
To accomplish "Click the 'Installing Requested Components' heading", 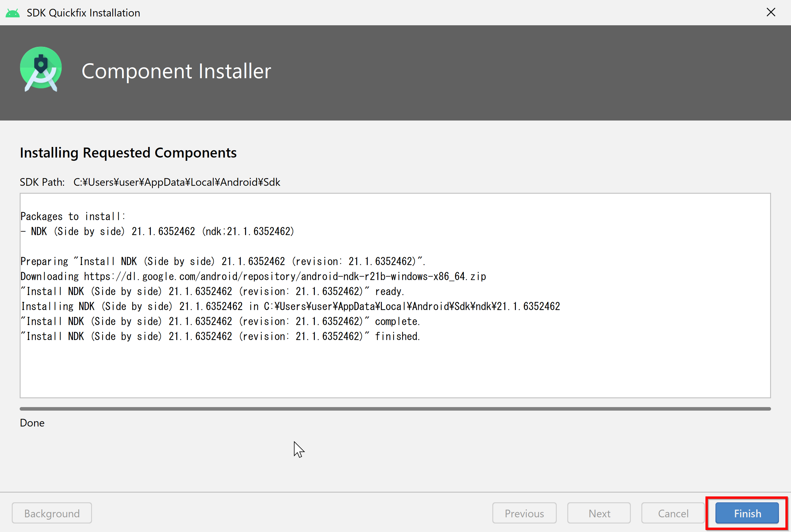I will (128, 153).
